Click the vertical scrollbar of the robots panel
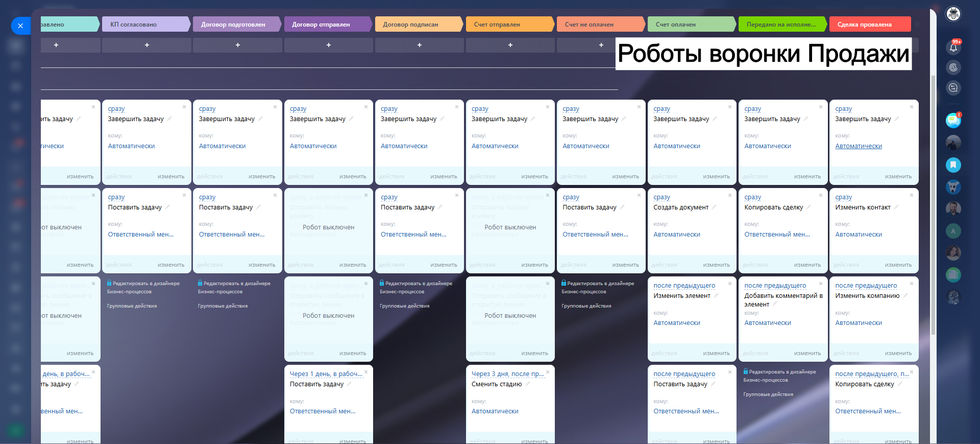 click(x=933, y=204)
